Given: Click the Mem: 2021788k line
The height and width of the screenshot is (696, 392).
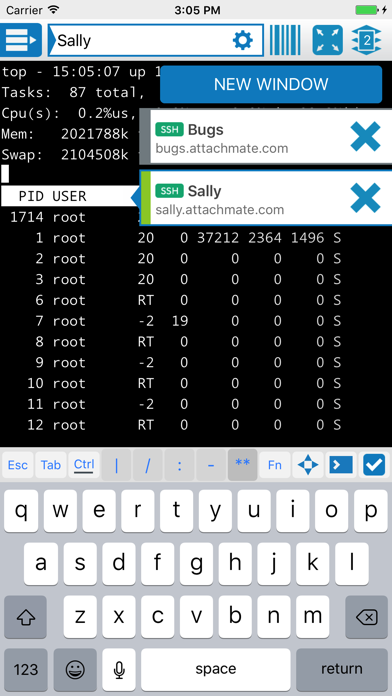Looking at the screenshot, I should (x=65, y=134).
